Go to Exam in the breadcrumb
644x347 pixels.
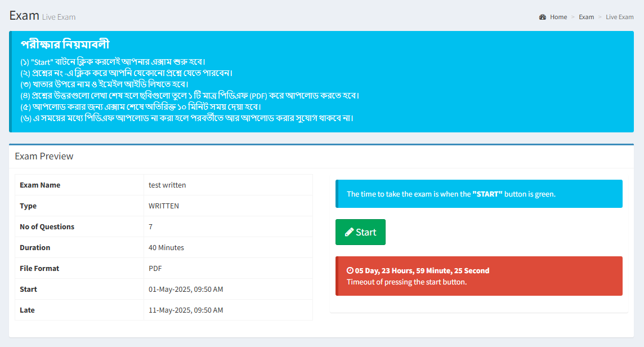pos(586,17)
